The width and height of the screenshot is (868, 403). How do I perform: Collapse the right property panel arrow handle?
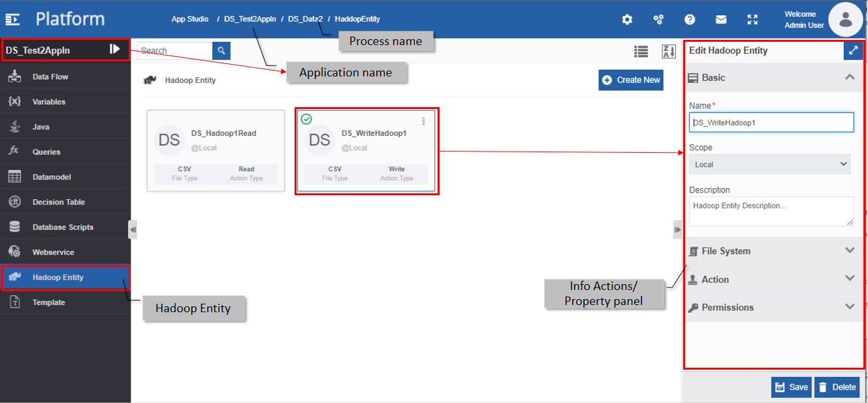point(677,229)
